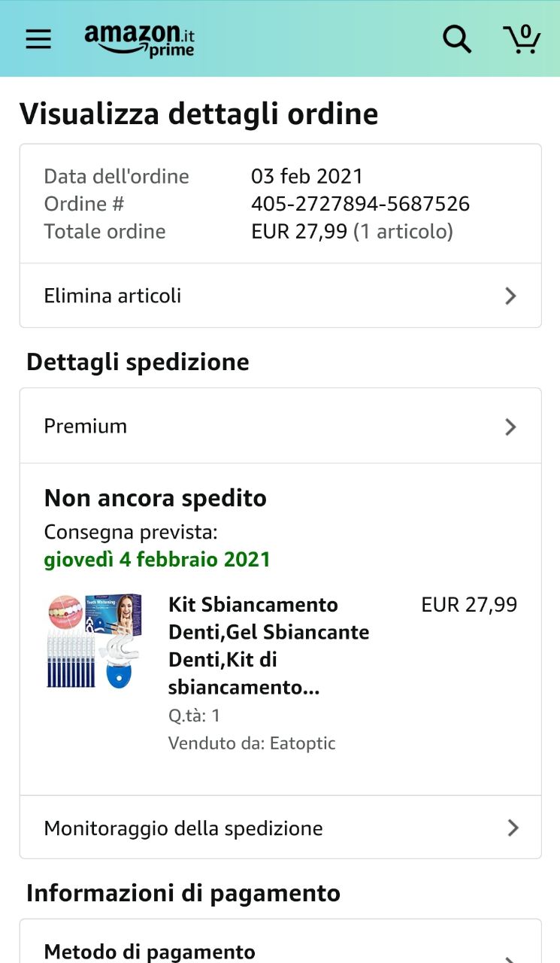
Task: View the shopping cart icon
Action: click(x=521, y=39)
